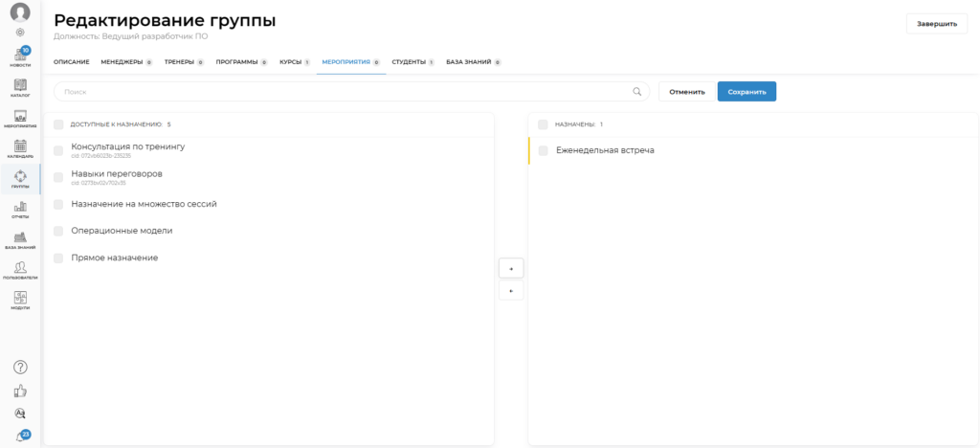Open Каталог in the sidebar

(x=20, y=87)
